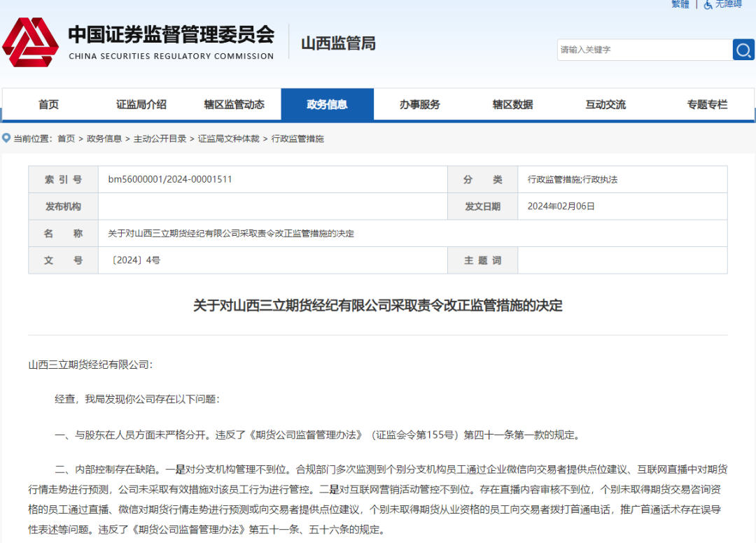Click the 分类 label cell
This screenshot has width=756, height=543.
(482, 179)
